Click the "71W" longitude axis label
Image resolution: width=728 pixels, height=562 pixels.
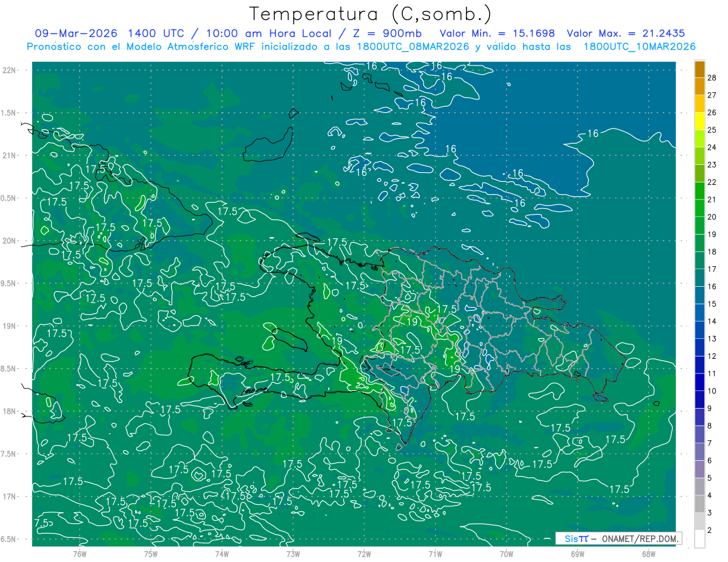[435, 554]
